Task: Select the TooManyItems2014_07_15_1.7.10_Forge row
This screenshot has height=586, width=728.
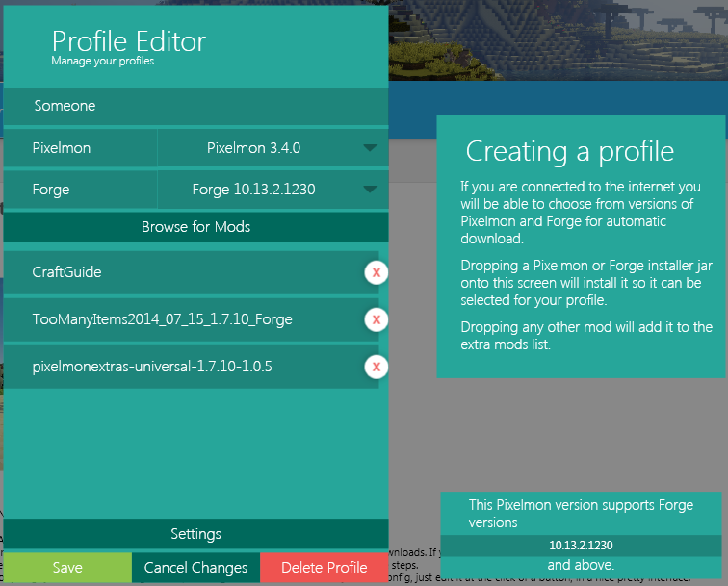Action: tap(192, 319)
